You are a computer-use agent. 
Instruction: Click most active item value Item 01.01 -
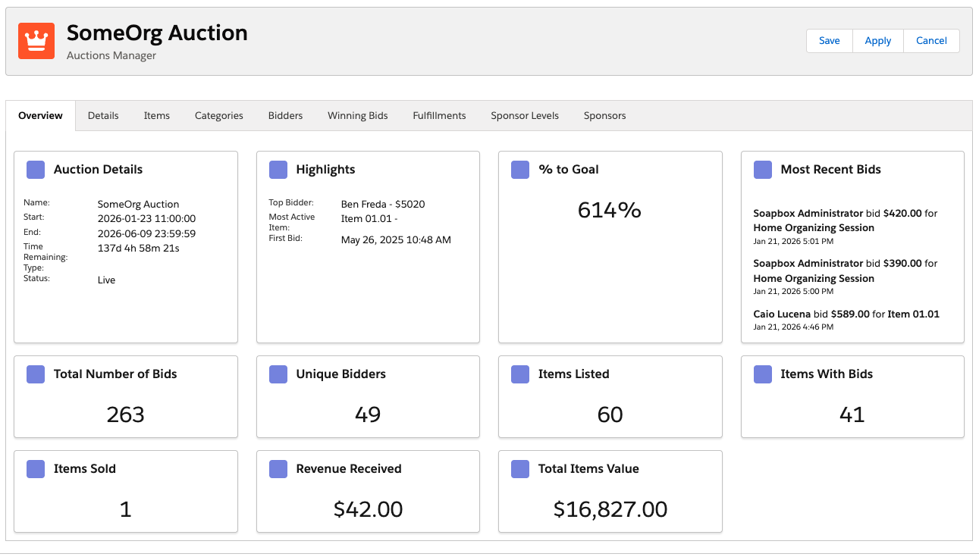click(369, 219)
